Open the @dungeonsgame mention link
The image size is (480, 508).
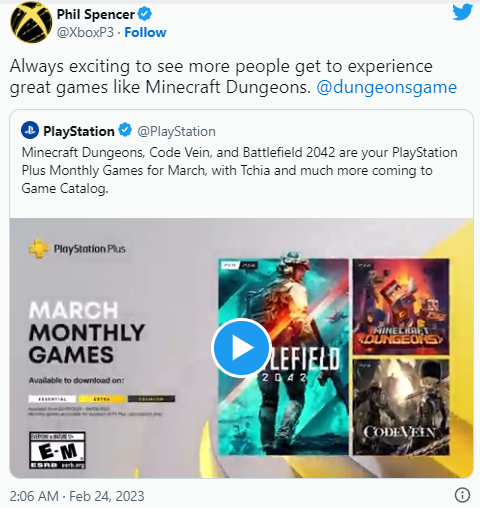pyautogui.click(x=386, y=88)
